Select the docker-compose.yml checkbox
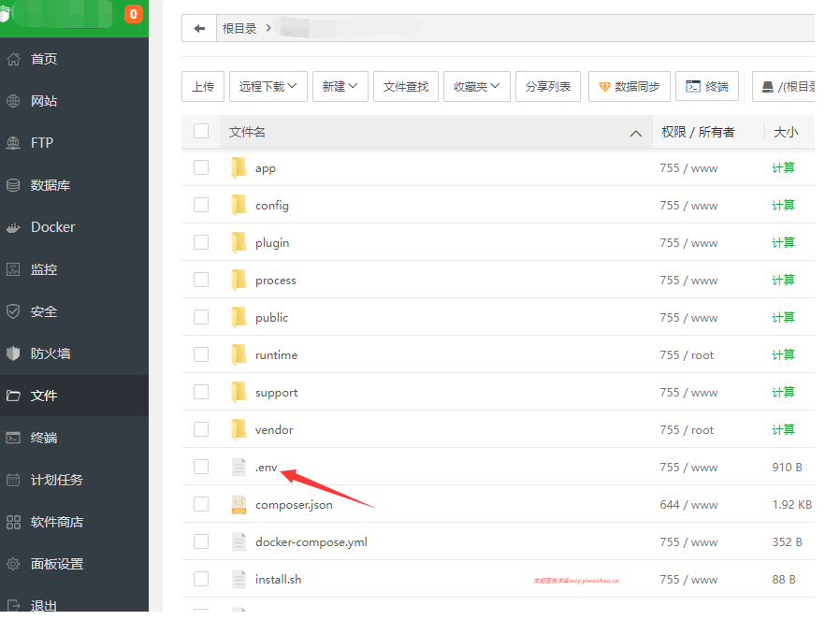The height and width of the screenshot is (620, 840). coord(201,541)
